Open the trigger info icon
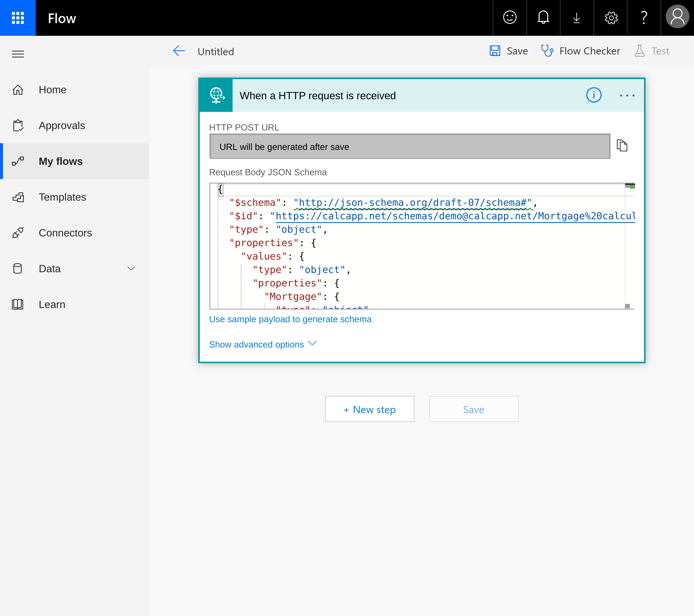Image resolution: width=694 pixels, height=616 pixels. click(594, 95)
